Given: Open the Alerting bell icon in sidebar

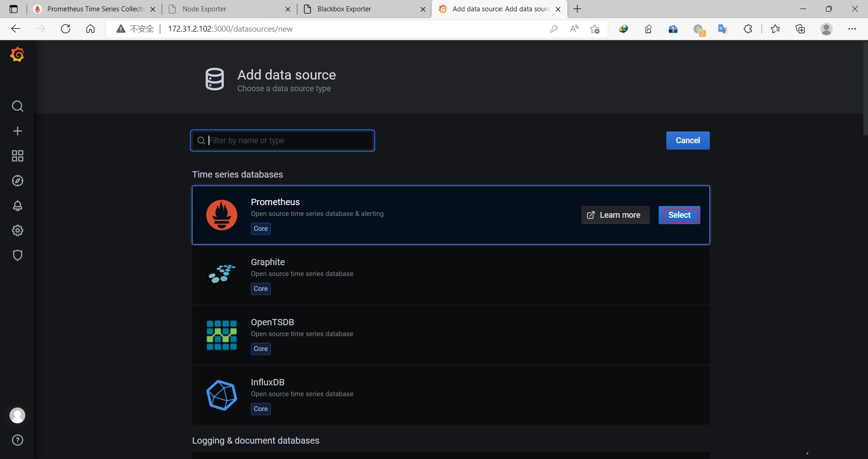Looking at the screenshot, I should pos(18,206).
